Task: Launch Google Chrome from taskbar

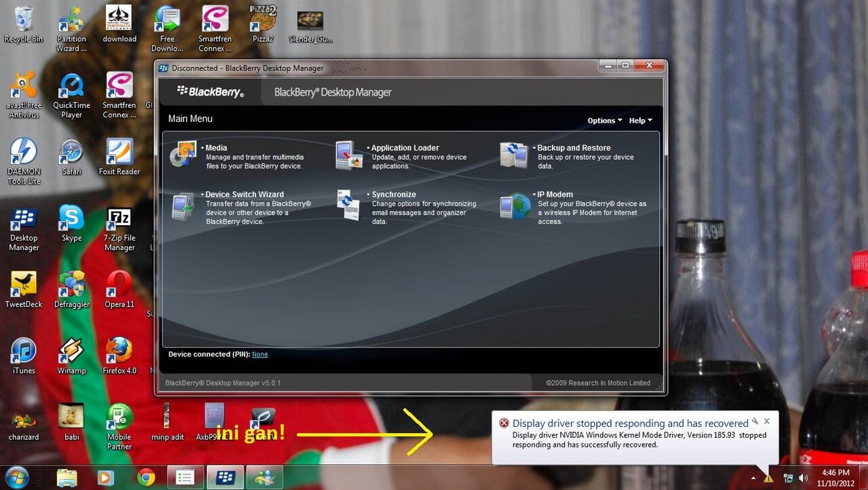Action: click(x=146, y=477)
